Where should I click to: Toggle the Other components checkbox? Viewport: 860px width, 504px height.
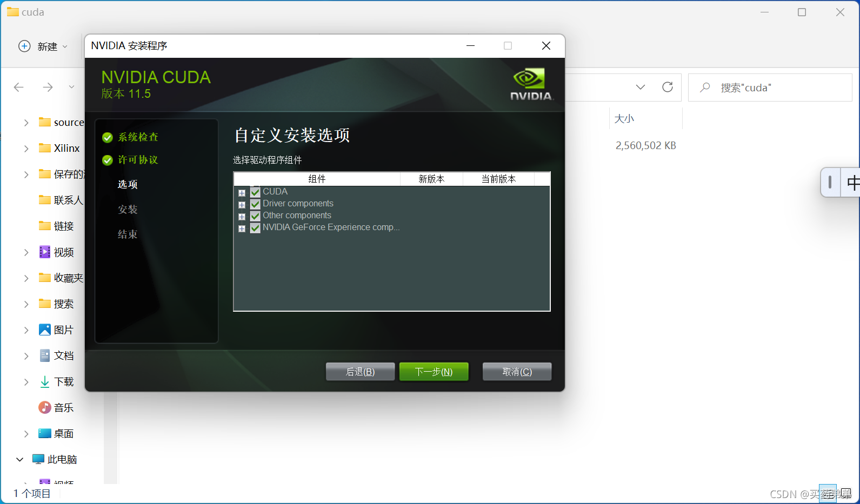[x=256, y=216]
